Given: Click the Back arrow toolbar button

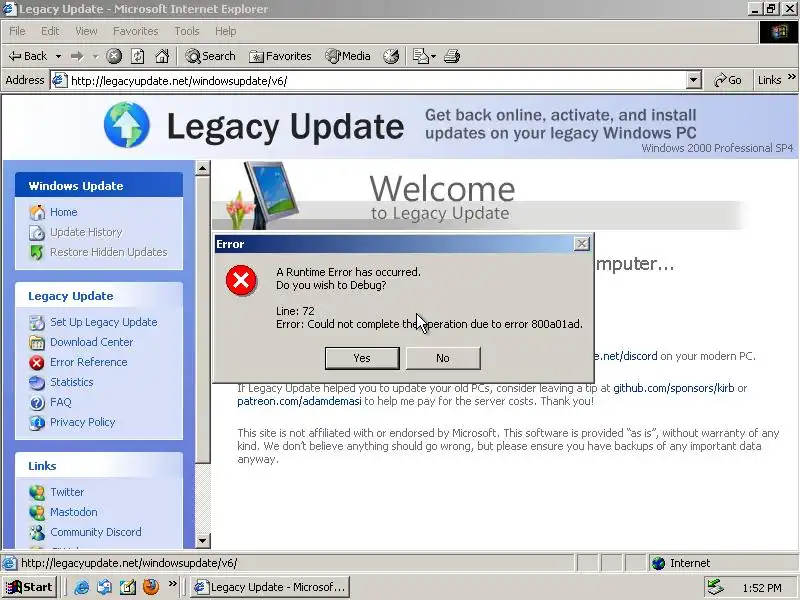Looking at the screenshot, I should tap(28, 56).
